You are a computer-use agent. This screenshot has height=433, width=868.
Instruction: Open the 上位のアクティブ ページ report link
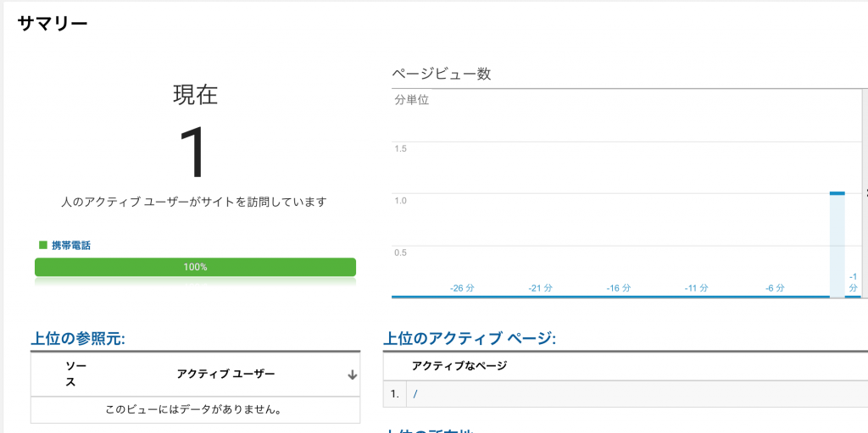470,339
